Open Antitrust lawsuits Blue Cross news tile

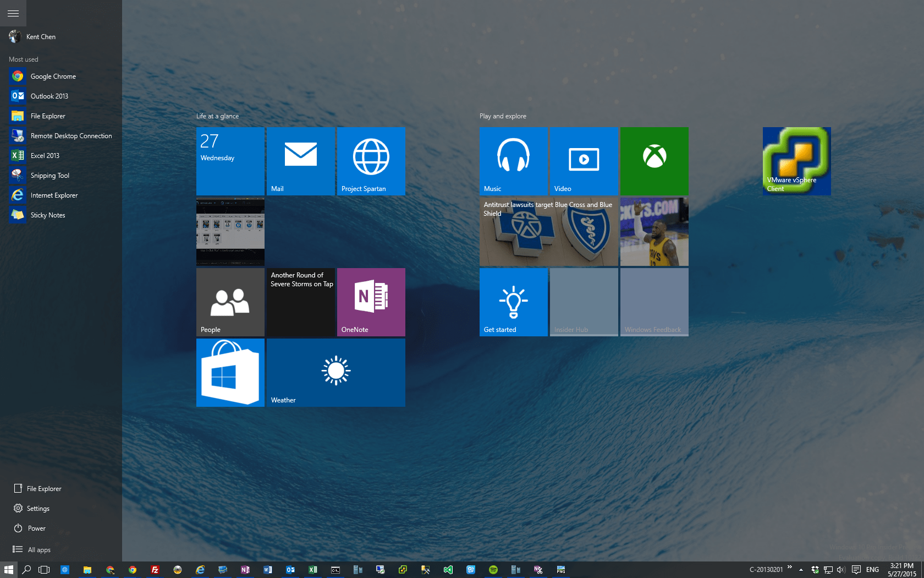pos(549,232)
